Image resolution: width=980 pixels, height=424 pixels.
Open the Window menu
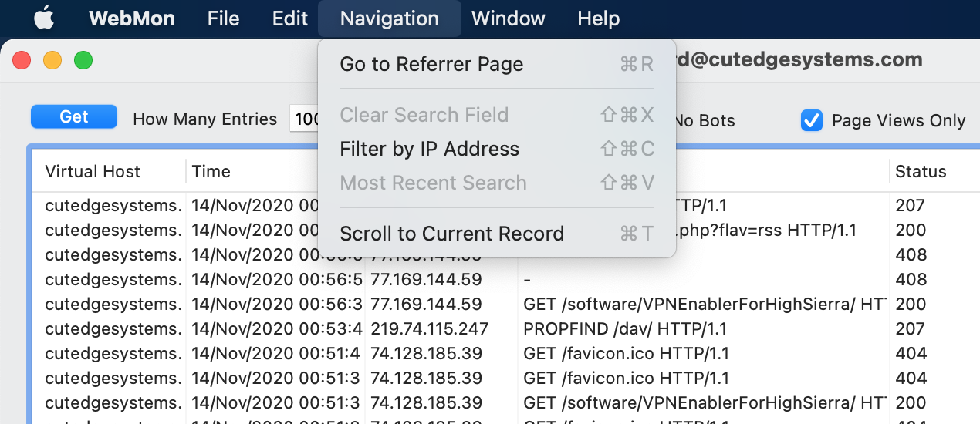[508, 19]
